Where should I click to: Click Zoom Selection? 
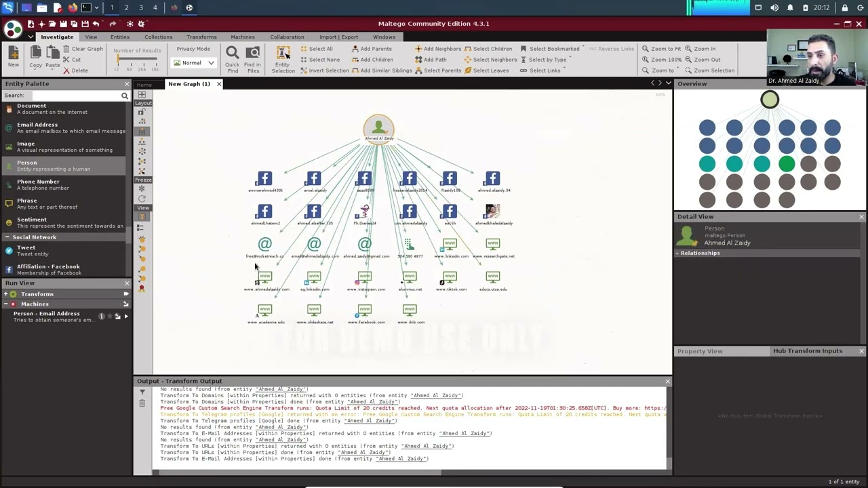pos(709,70)
